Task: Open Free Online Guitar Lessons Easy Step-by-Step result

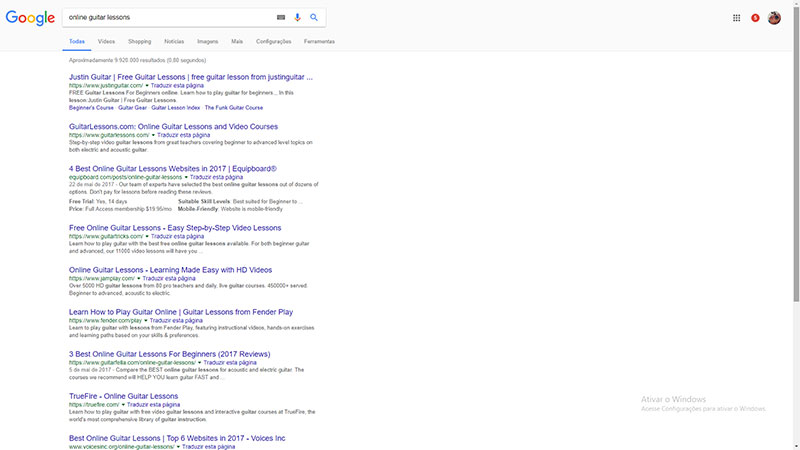Action: click(175, 228)
